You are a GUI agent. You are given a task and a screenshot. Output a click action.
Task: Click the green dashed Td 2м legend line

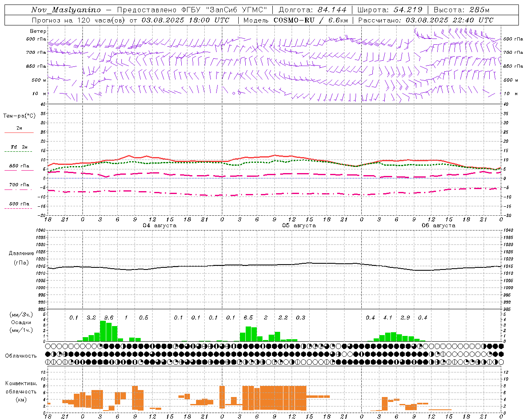[x=18, y=152]
